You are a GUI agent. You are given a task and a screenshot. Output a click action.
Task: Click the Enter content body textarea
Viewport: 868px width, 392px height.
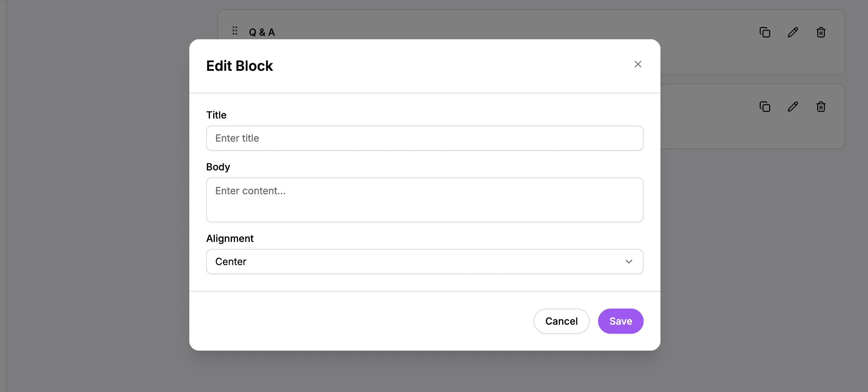click(x=424, y=200)
